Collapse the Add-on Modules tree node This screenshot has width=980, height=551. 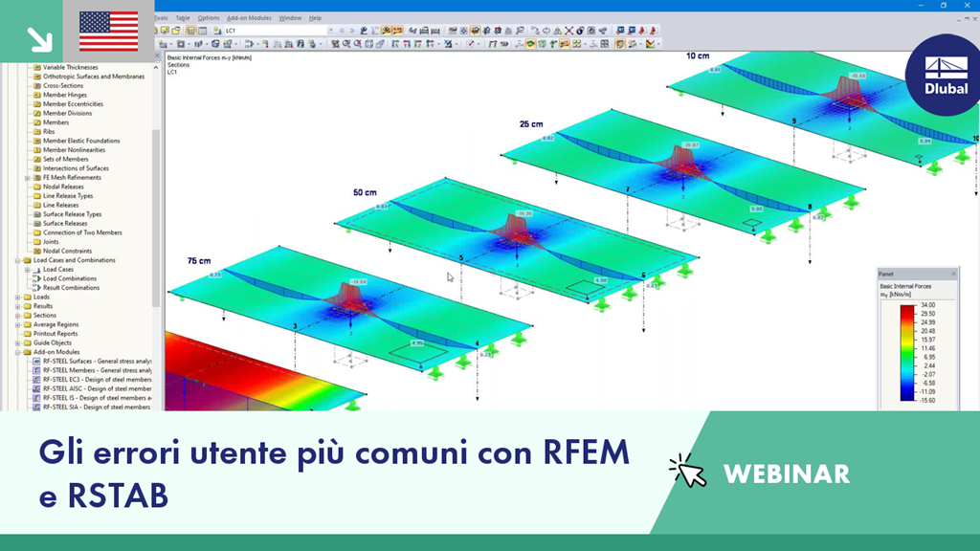click(17, 352)
